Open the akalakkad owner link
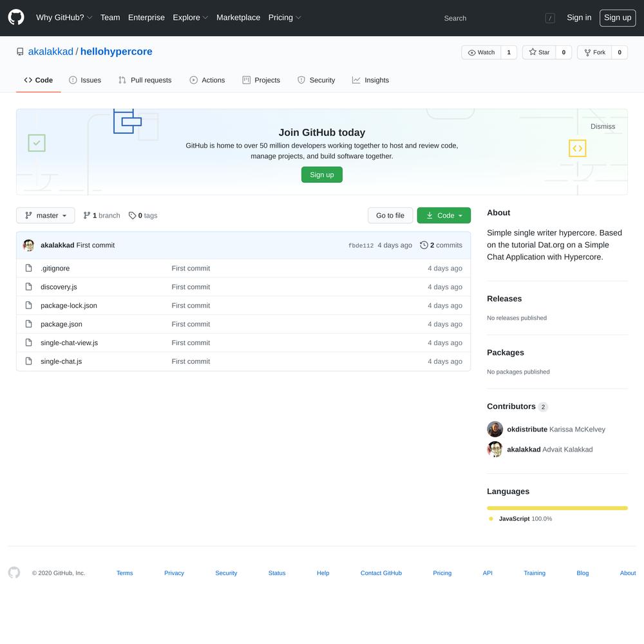Image resolution: width=644 pixels, height=644 pixels. [50, 52]
